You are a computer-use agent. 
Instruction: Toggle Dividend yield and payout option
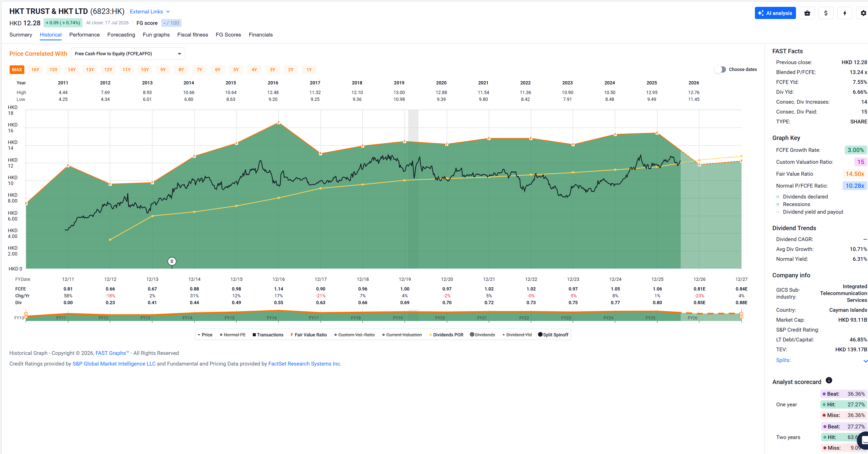[x=810, y=212]
